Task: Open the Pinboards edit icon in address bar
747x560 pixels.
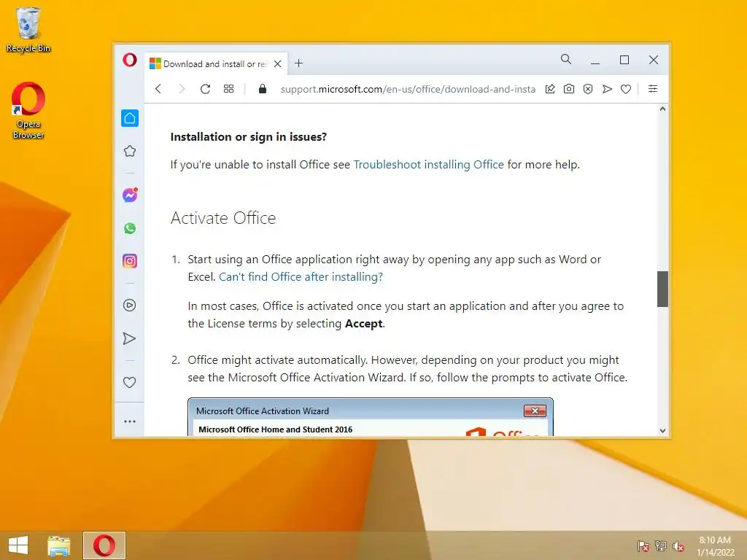Action: pos(550,89)
